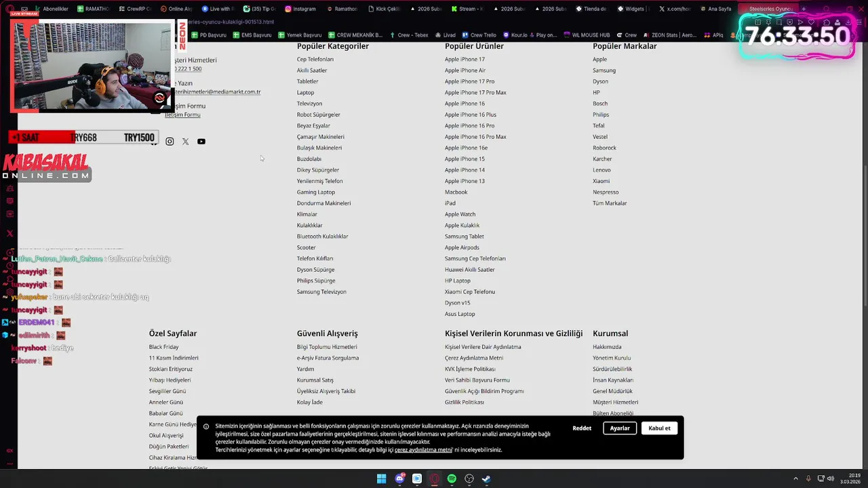
Task: Open the Tüm Markalar link
Action: [610, 203]
